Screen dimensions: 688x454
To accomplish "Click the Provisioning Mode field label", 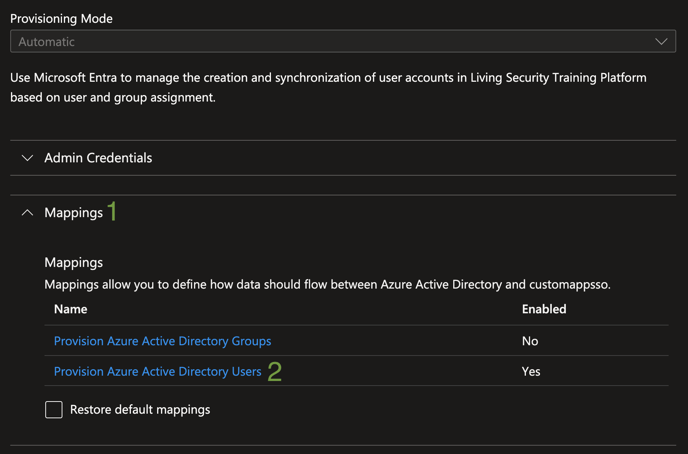I will [61, 18].
